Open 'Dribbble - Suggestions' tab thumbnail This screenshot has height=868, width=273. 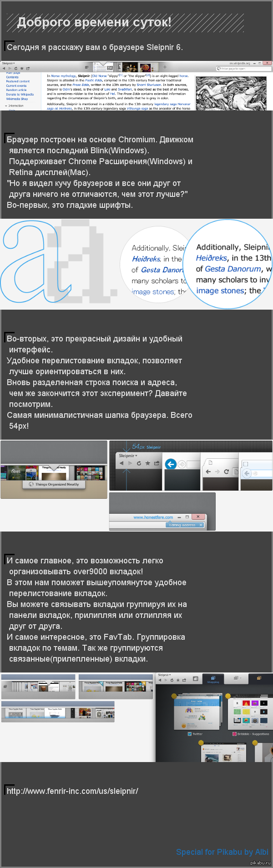(x=251, y=712)
